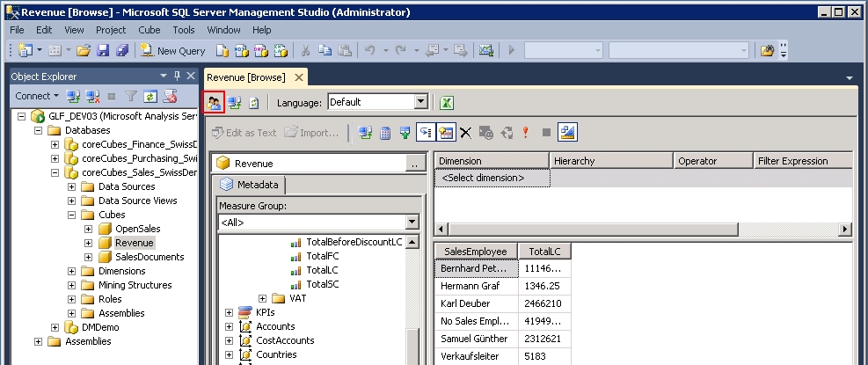Click the Filter funnel icon in Object Explorer
Viewport: 868px width, 365px height.
point(131,97)
